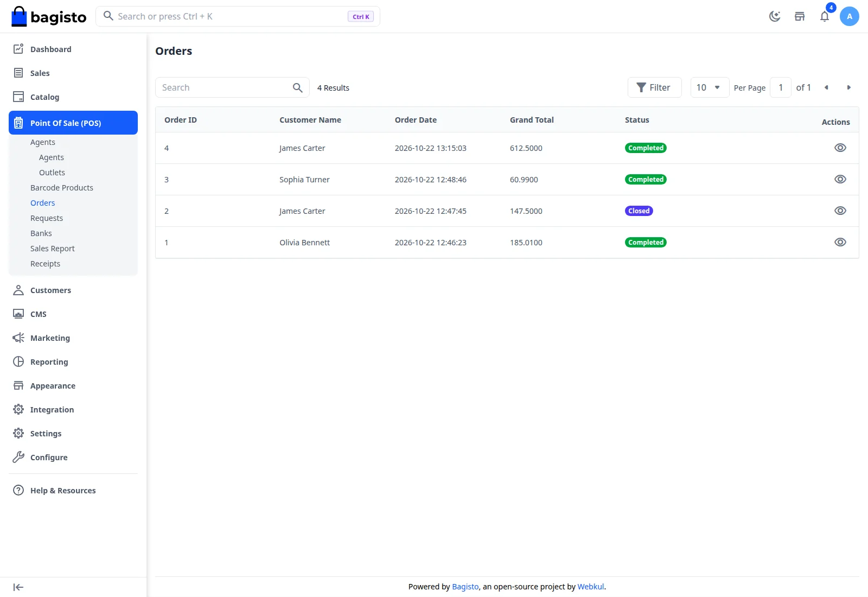The width and height of the screenshot is (868, 597).
Task: View order 2 with the eye icon
Action: [840, 211]
